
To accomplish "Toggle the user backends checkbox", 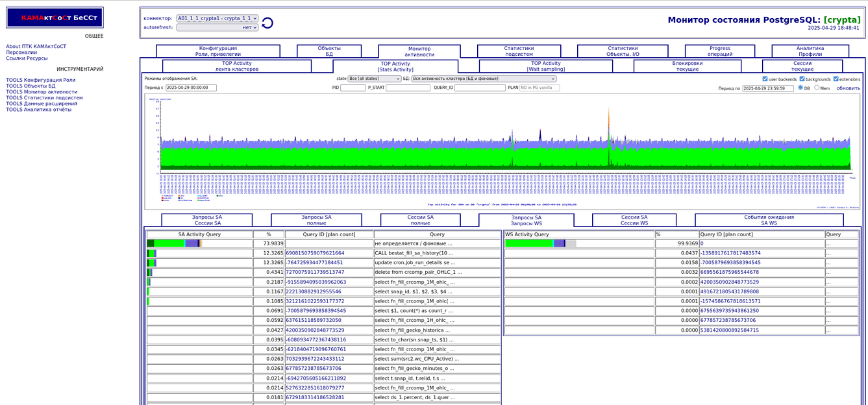I will 765,79.
